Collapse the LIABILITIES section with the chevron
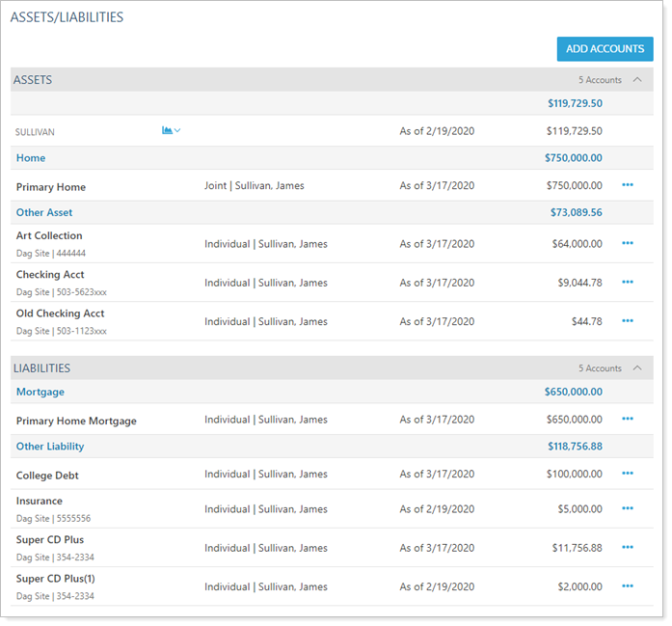 tap(637, 368)
